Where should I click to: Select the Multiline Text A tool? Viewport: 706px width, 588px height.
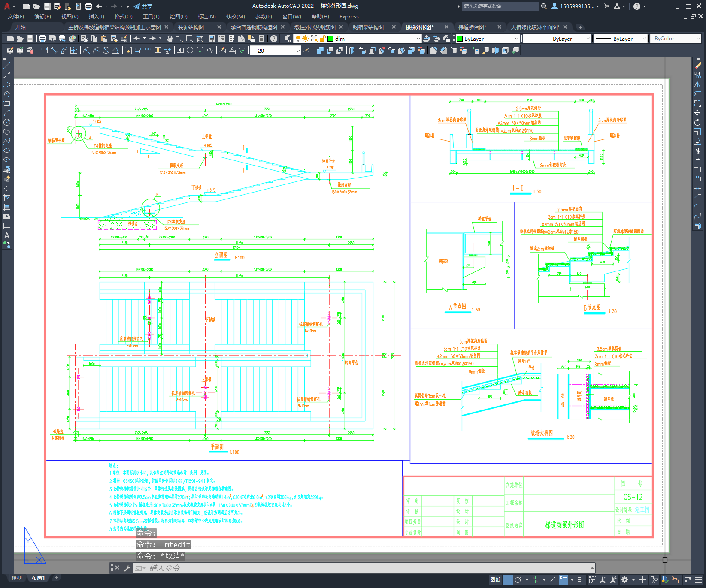7,235
